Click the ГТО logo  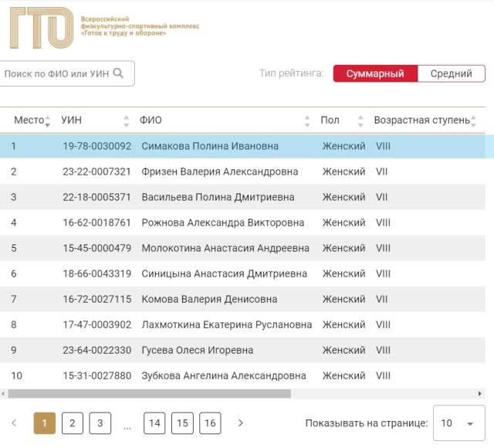pos(42,28)
